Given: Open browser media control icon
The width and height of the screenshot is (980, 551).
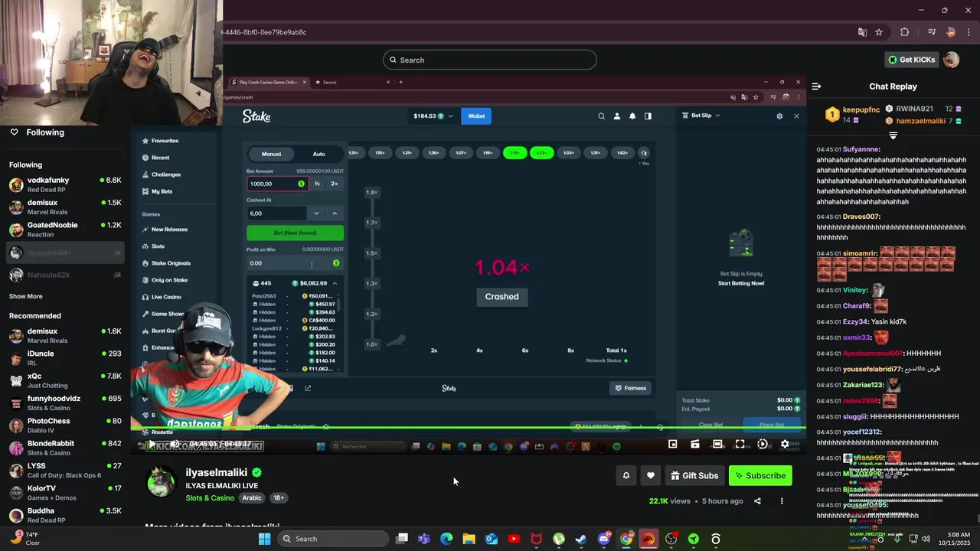Looking at the screenshot, I should [x=932, y=32].
